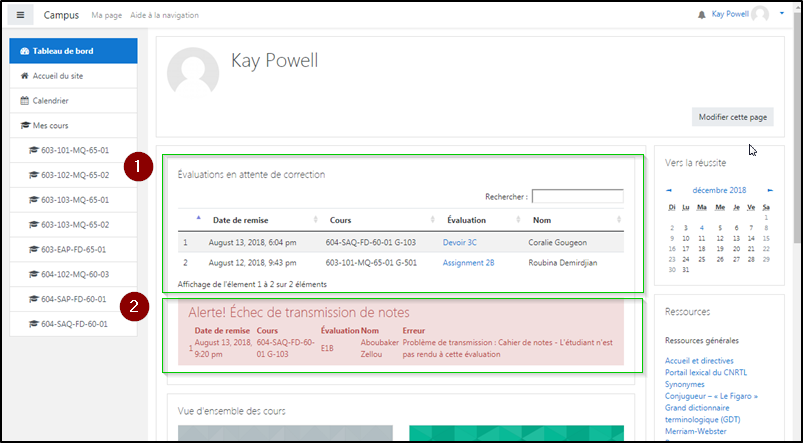803x443 pixels.
Task: Open course 603-101-MQ-65-01
Action: [x=74, y=150]
